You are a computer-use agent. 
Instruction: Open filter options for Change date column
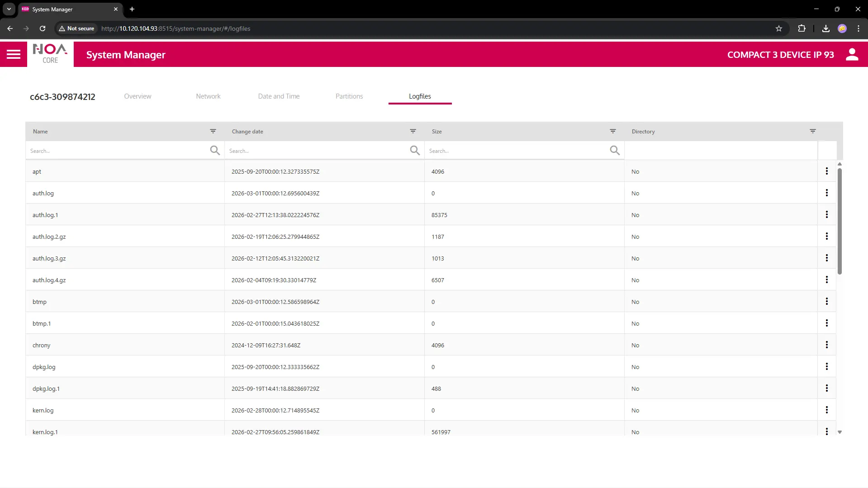click(x=413, y=131)
